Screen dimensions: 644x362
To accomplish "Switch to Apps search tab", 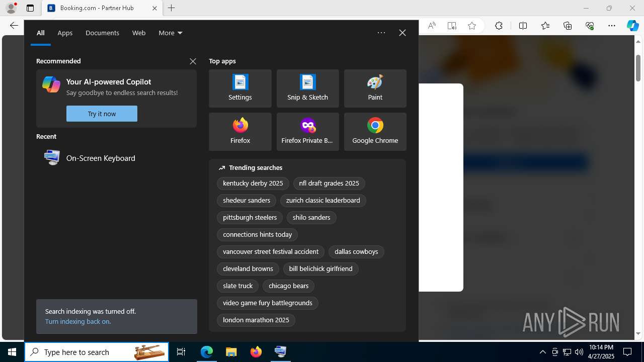I will point(65,33).
